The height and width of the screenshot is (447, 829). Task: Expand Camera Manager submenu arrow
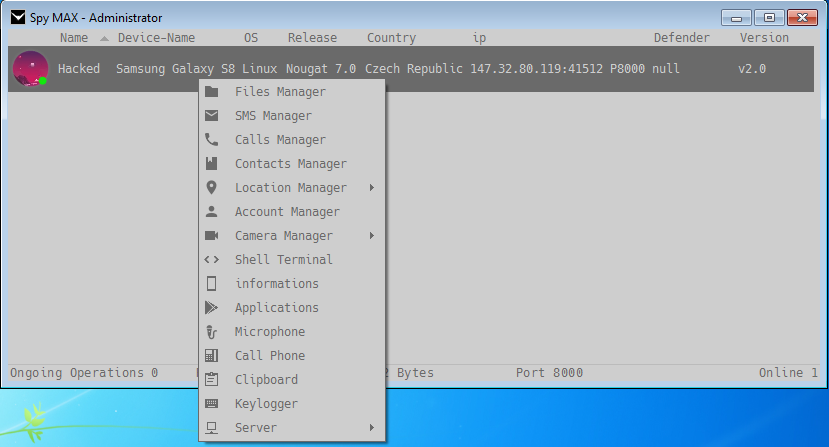pos(372,235)
